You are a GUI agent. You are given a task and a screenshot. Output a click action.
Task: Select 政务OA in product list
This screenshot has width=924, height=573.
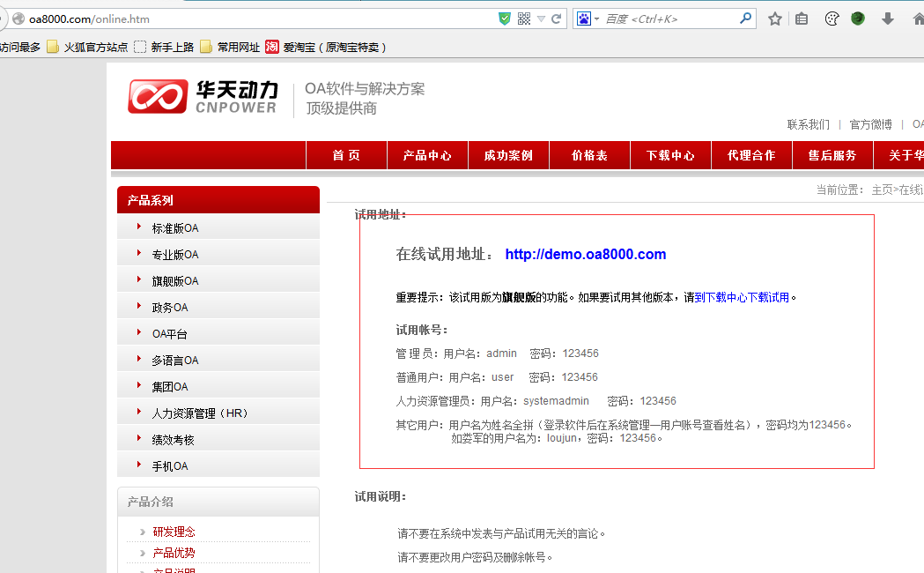pyautogui.click(x=218, y=307)
